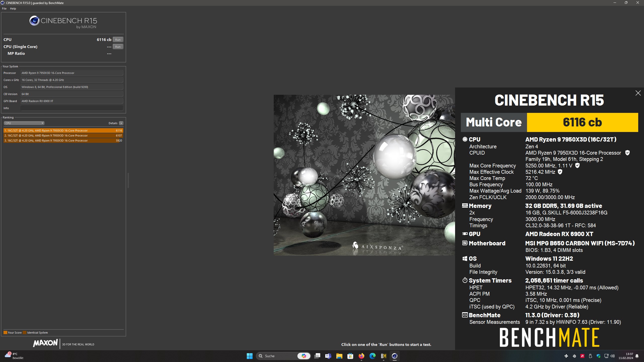Open File Explorer from taskbar
The image size is (644, 362).
point(339,356)
